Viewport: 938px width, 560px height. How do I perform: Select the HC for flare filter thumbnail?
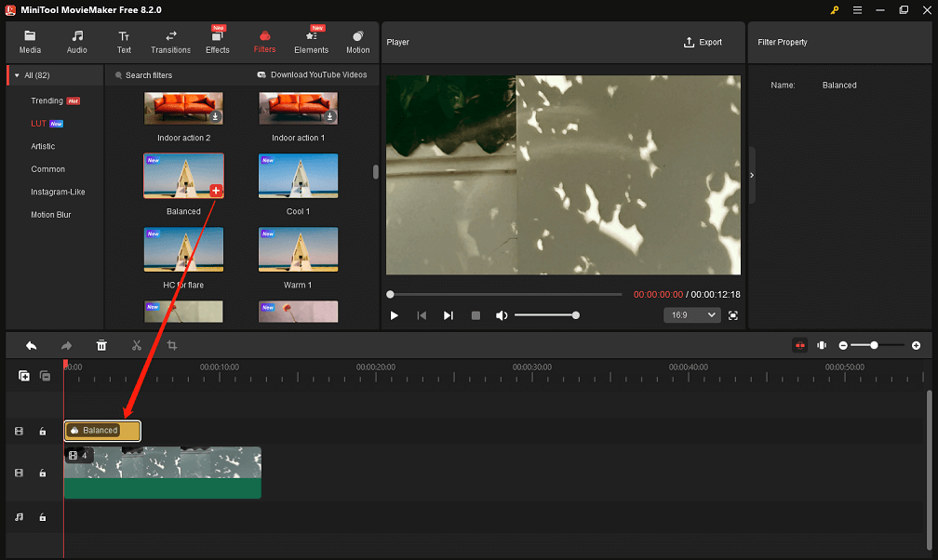(x=183, y=249)
